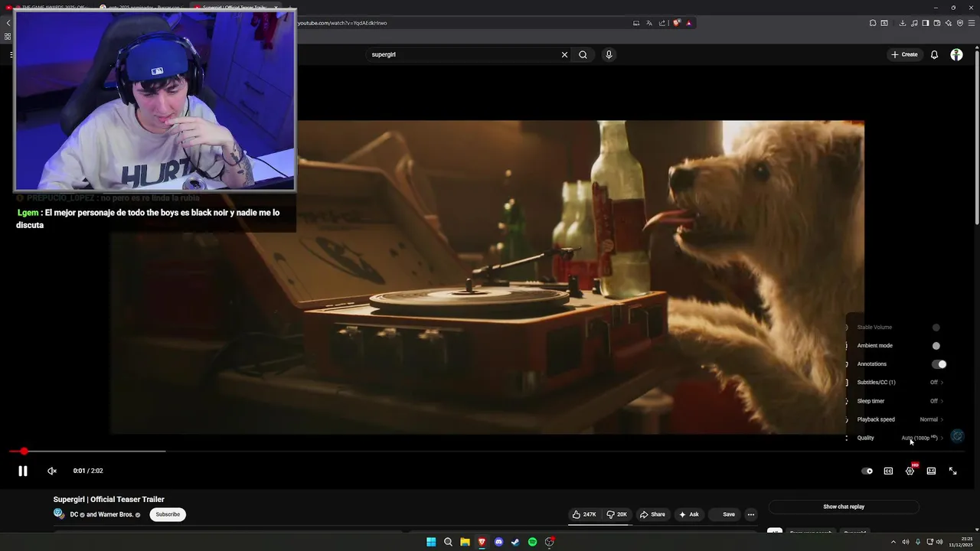Like the video (247K)
This screenshot has height=551, width=980.
pos(584,514)
